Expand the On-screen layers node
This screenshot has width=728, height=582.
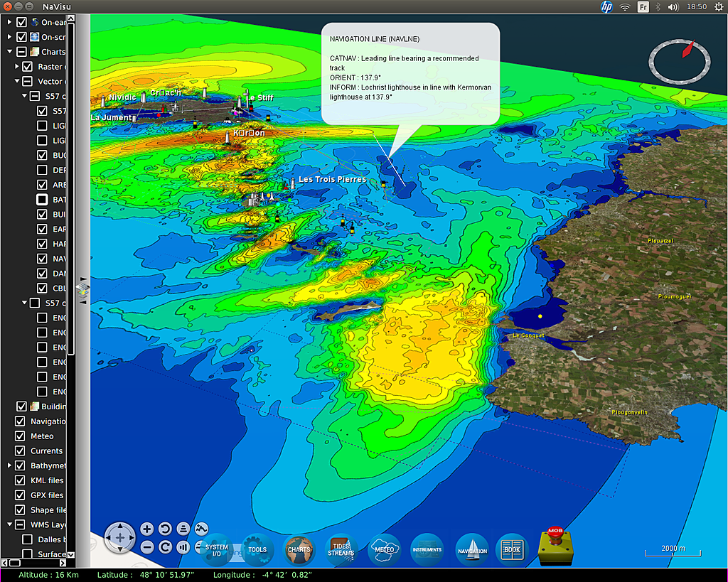(9, 37)
